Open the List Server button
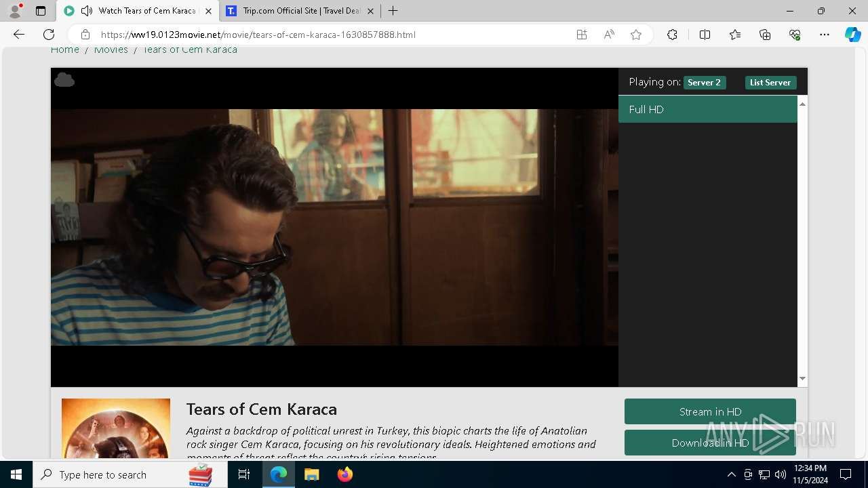 [770, 83]
